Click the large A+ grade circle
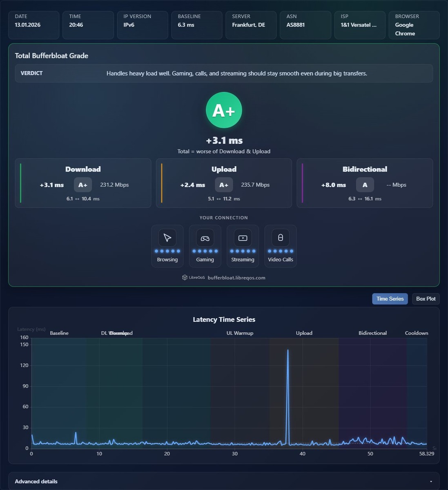Viewport: 448px width, 490px height. [224, 110]
